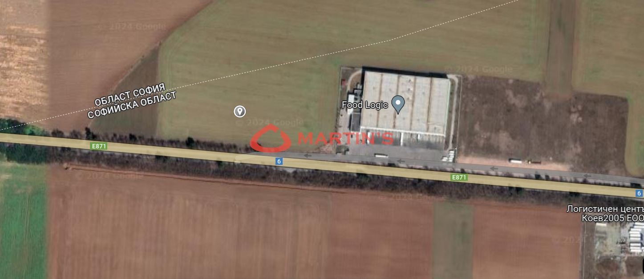Click the white truck in front of the warehouse
This screenshot has height=279, width=644.
pos(381,155)
